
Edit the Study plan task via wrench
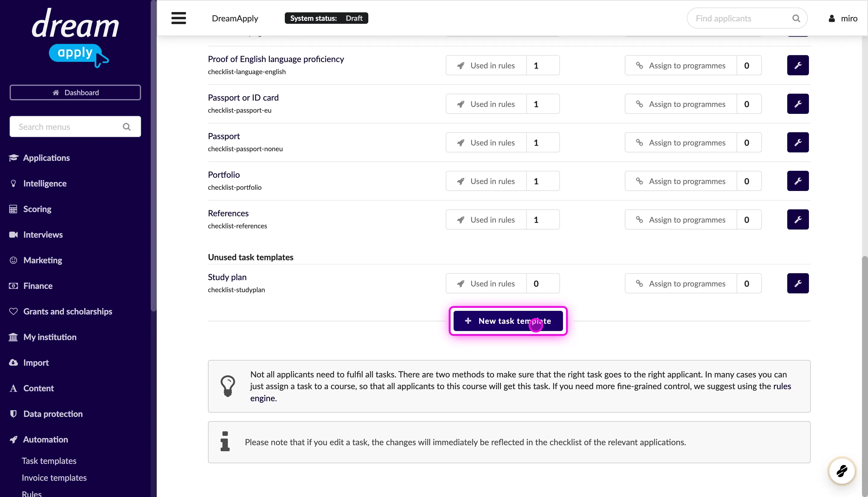[x=798, y=283]
